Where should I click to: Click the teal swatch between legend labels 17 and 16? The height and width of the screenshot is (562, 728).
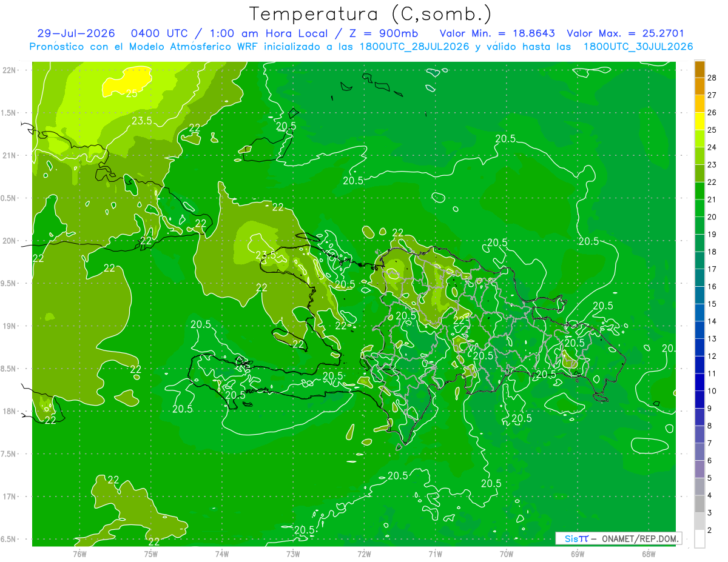click(x=699, y=278)
